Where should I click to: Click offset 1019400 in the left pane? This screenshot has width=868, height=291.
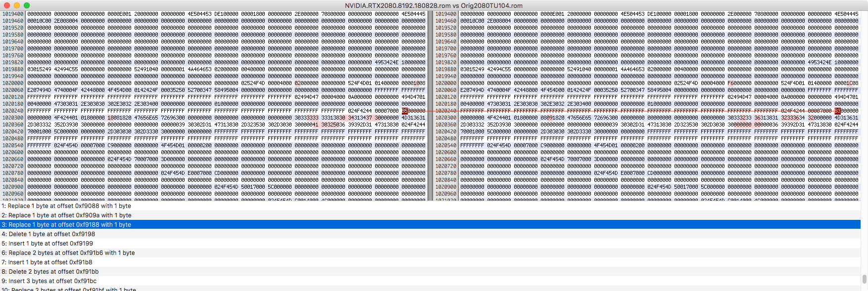(13, 14)
